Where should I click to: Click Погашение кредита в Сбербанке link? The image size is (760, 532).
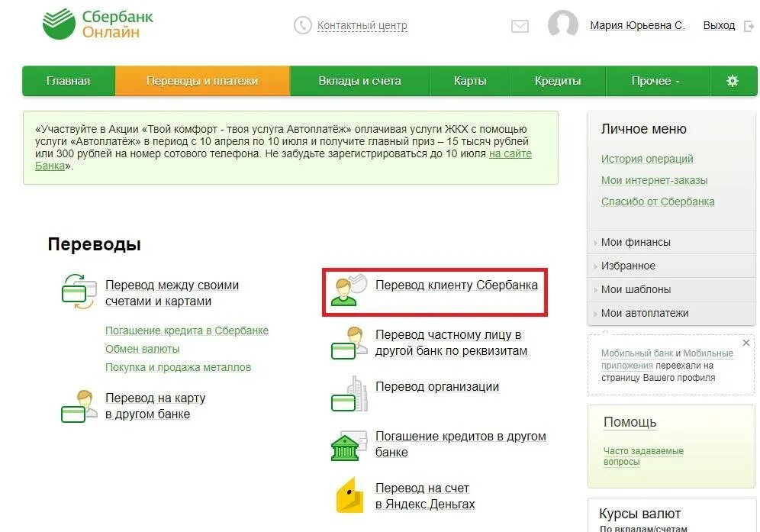coord(187,330)
